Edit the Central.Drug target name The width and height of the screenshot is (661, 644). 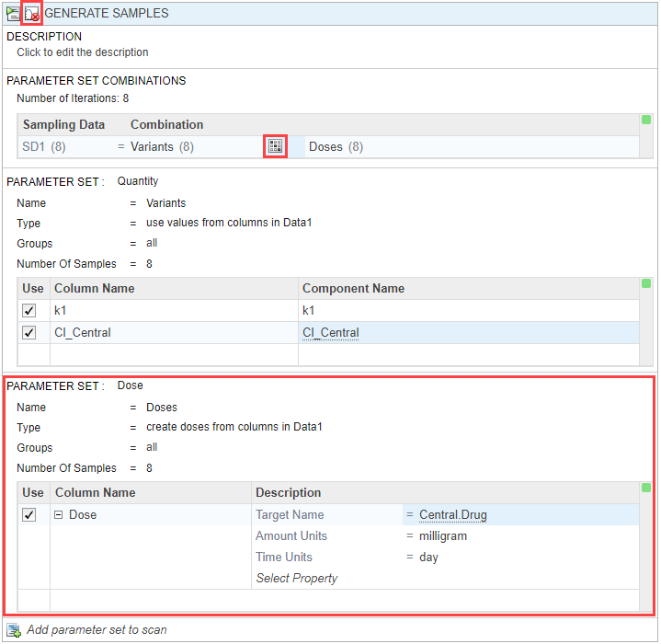point(452,515)
